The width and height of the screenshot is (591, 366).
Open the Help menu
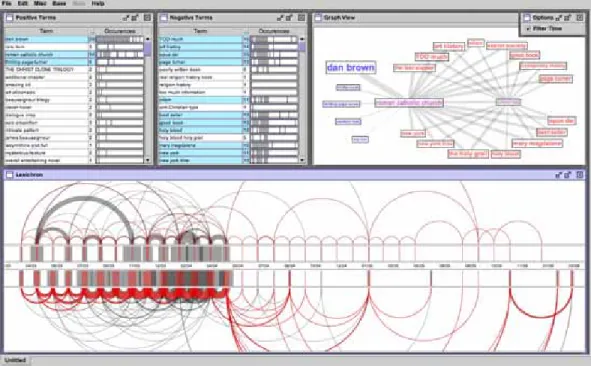tap(98, 3)
